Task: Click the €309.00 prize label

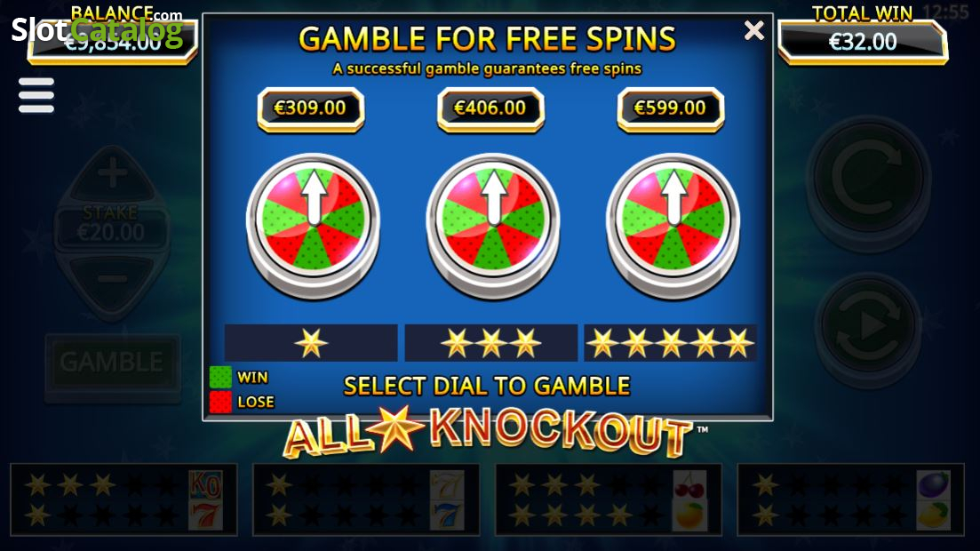Action: 311,108
